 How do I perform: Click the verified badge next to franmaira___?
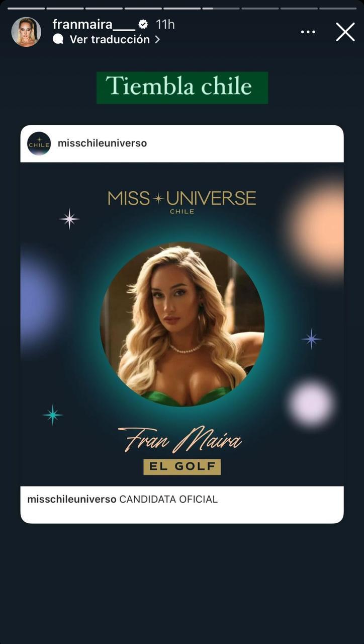click(x=144, y=23)
